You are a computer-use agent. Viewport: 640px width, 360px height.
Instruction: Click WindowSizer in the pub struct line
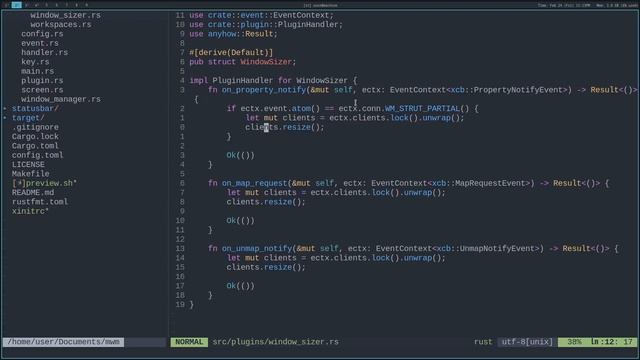[x=266, y=62]
